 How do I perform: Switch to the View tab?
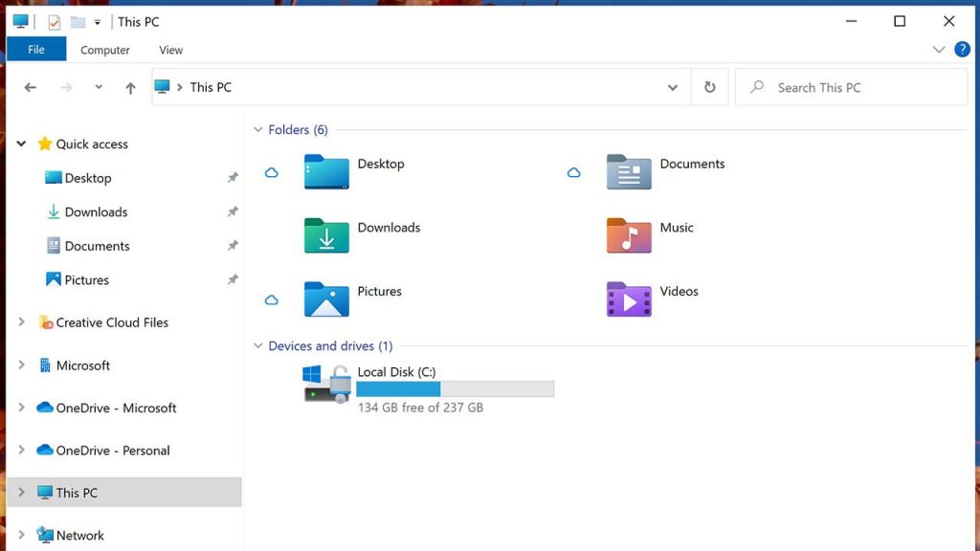(170, 50)
